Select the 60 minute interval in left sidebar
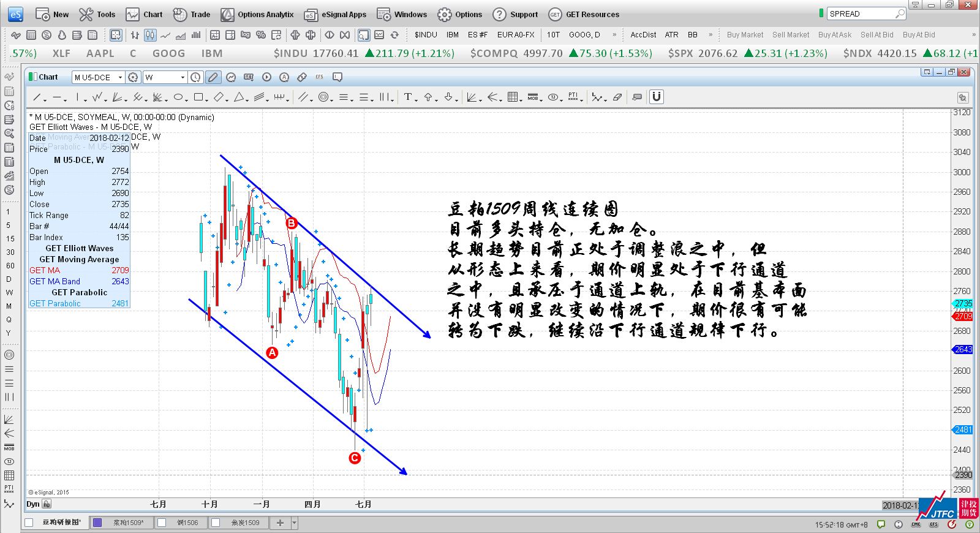Viewport: 980px width, 533px height. point(10,265)
